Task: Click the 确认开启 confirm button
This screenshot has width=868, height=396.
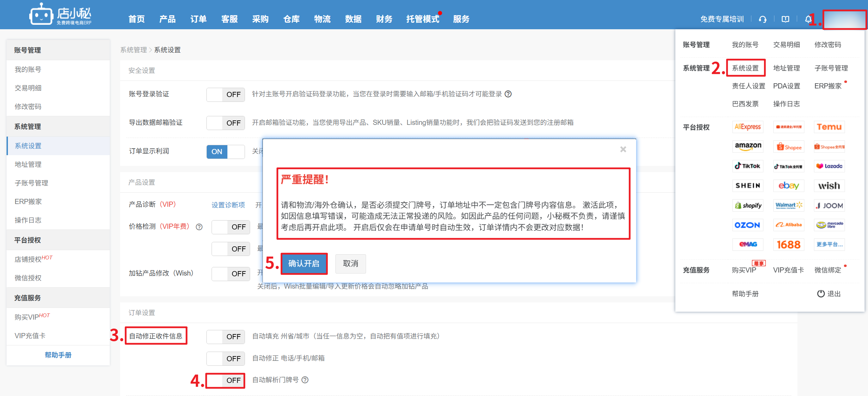Action: point(304,264)
